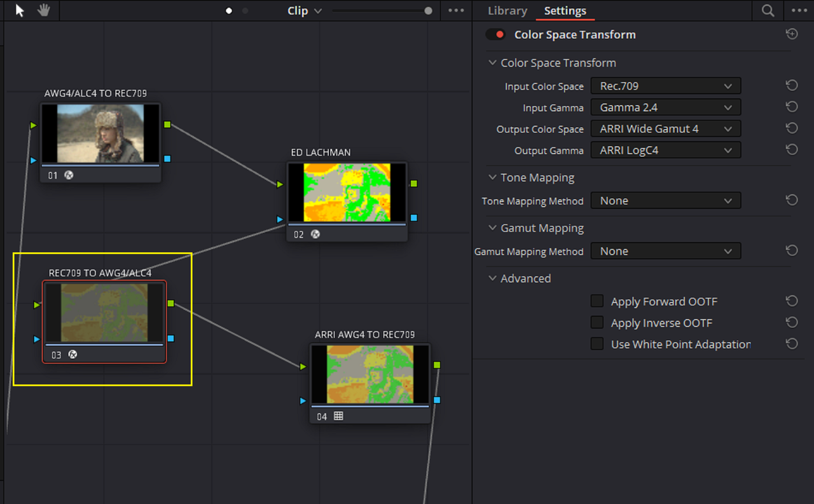
Task: Reset Gamut Mapping Method value
Action: click(792, 251)
